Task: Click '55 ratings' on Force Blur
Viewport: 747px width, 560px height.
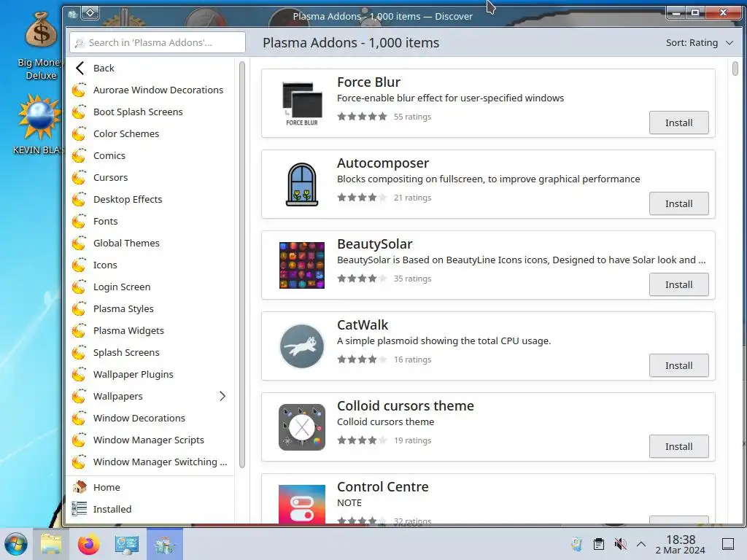Action: pos(412,117)
